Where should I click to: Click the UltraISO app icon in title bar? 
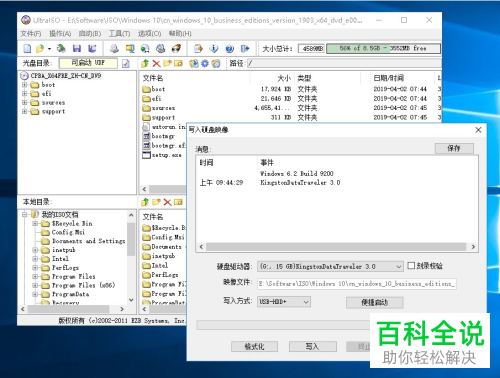pos(26,20)
